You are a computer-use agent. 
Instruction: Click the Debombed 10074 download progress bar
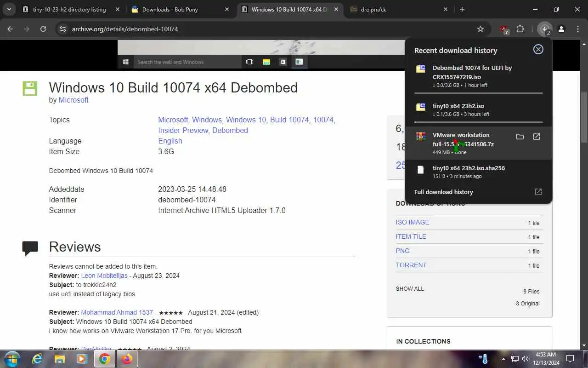pyautogui.click(x=478, y=93)
